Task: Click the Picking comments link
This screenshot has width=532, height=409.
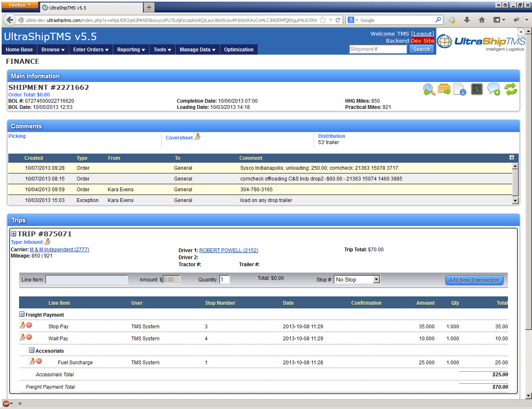Action: tap(17, 136)
